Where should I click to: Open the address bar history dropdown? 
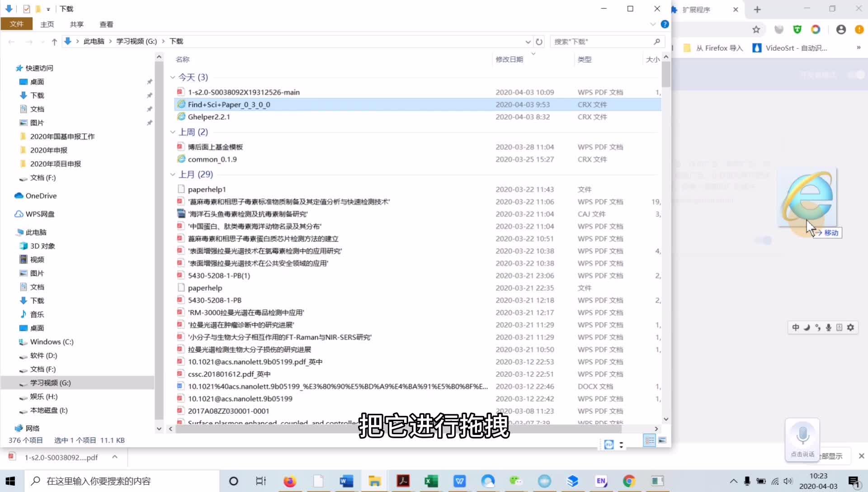click(x=528, y=42)
